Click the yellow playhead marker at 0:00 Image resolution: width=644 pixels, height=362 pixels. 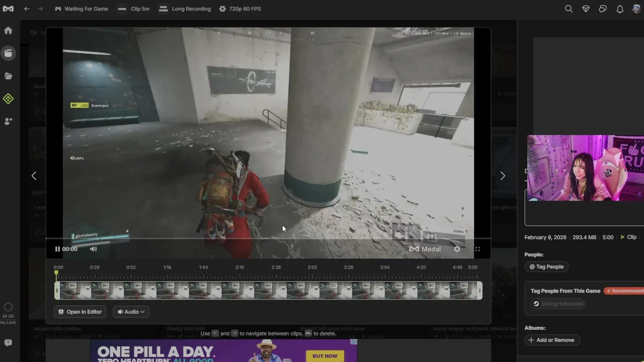click(x=56, y=273)
